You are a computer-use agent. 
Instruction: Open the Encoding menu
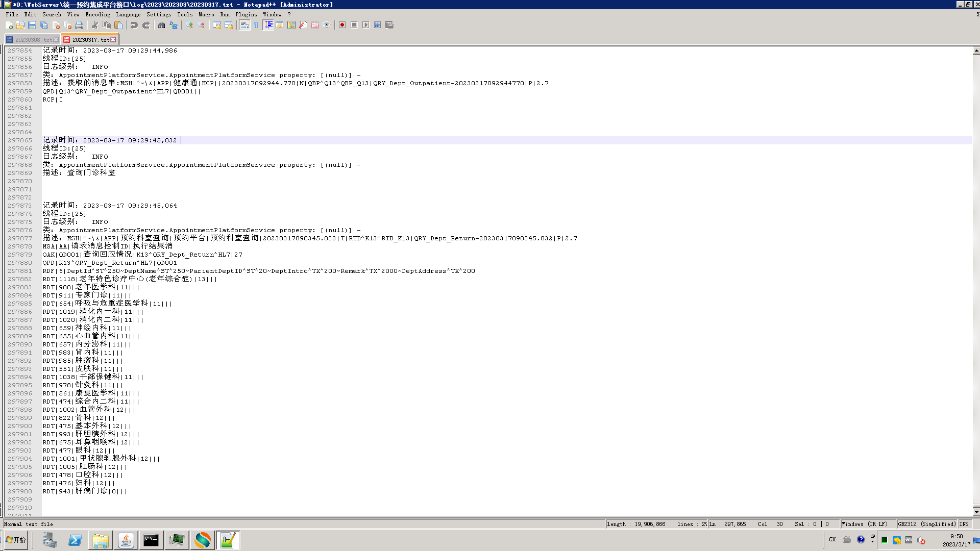click(97, 14)
